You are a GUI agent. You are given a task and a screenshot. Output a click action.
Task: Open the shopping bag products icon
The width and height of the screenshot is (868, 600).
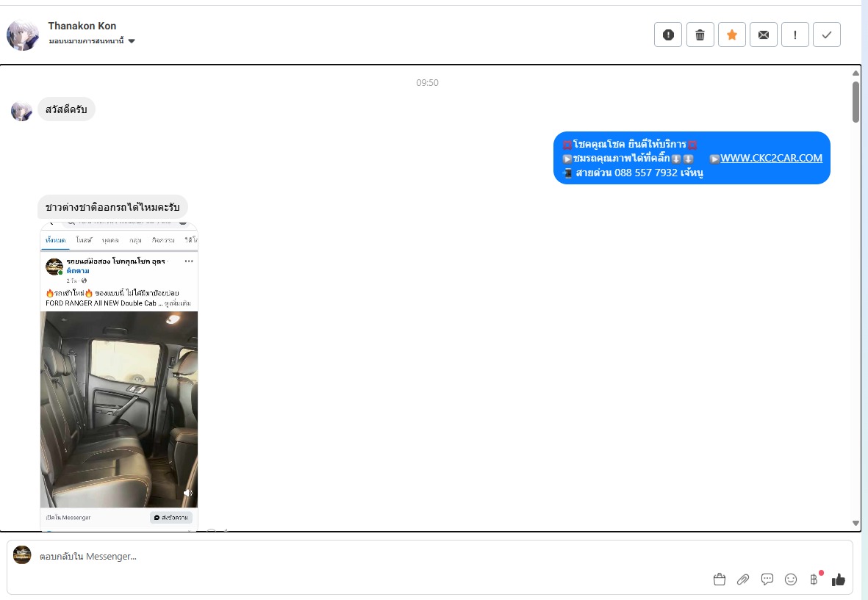pyautogui.click(x=720, y=579)
